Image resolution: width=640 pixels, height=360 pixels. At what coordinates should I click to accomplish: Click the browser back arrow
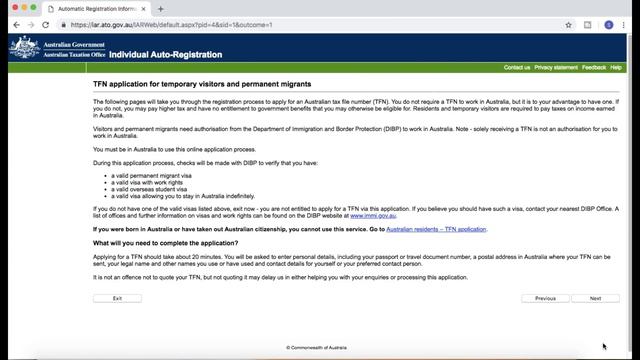16,25
